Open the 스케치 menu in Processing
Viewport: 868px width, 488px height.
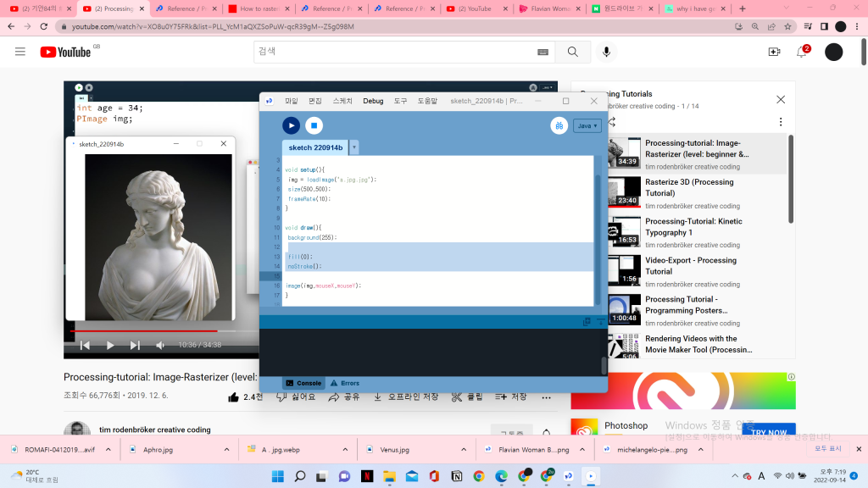pyautogui.click(x=342, y=101)
